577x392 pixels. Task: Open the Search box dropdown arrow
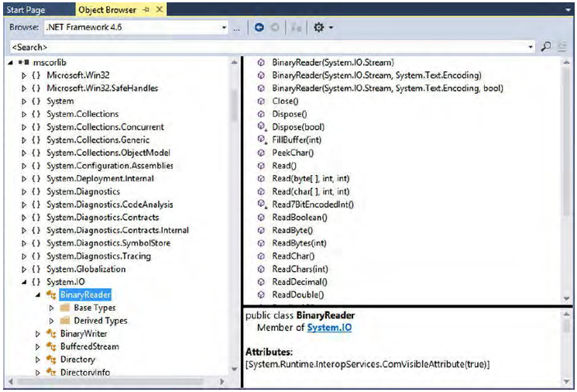pos(531,46)
